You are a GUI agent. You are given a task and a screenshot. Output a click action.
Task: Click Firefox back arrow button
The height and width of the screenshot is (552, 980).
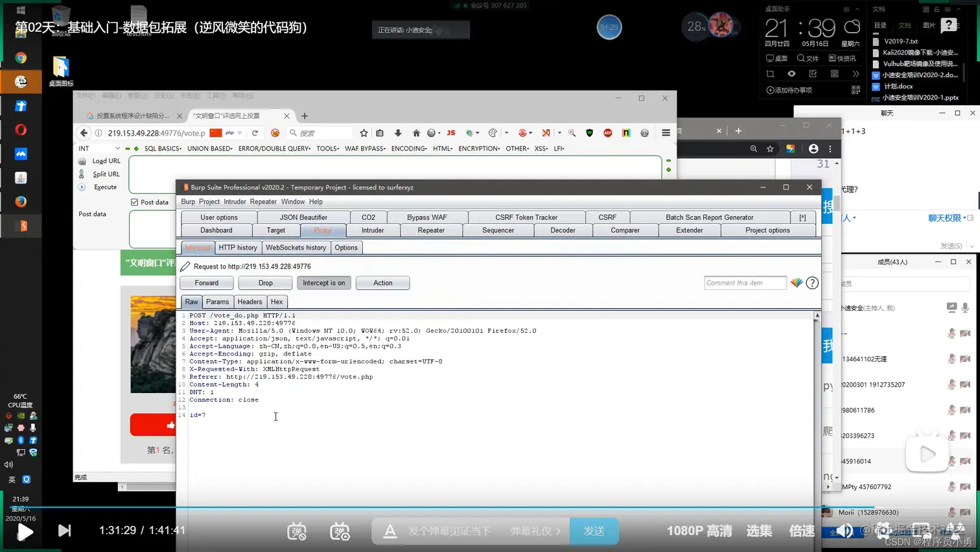coord(84,133)
